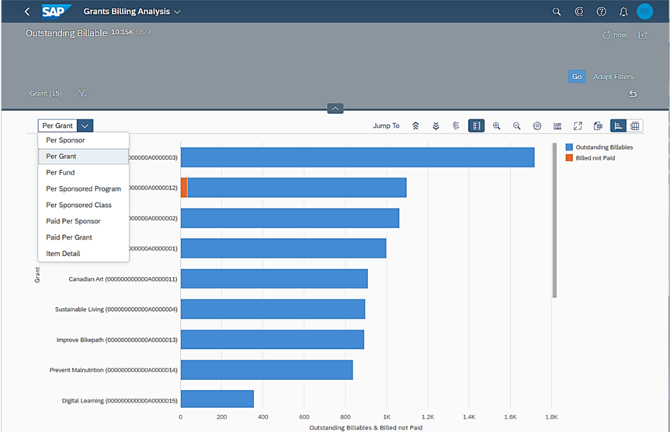Enter chart full screen mode
Image resolution: width=672 pixels, height=432 pixels.
(578, 126)
